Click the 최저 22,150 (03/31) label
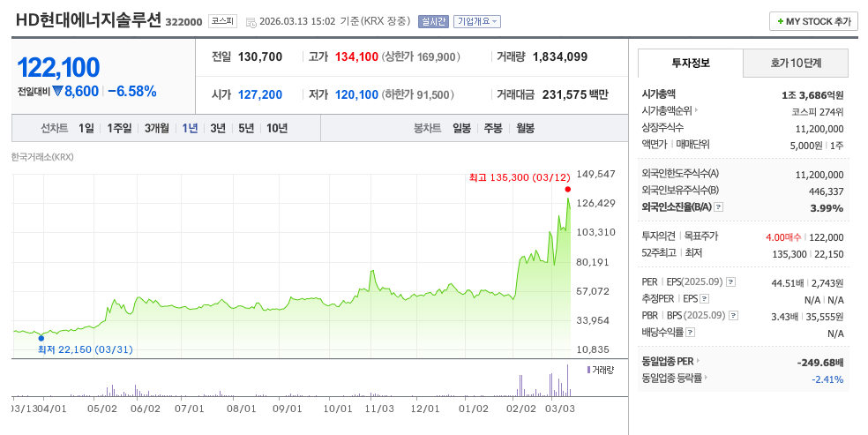This screenshot has height=435, width=868. (x=86, y=349)
